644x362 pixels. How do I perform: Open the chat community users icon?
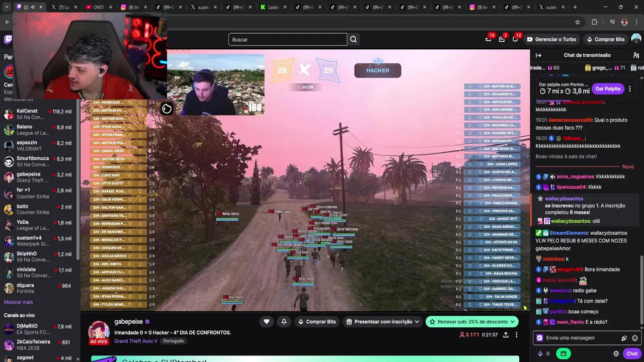636,55
